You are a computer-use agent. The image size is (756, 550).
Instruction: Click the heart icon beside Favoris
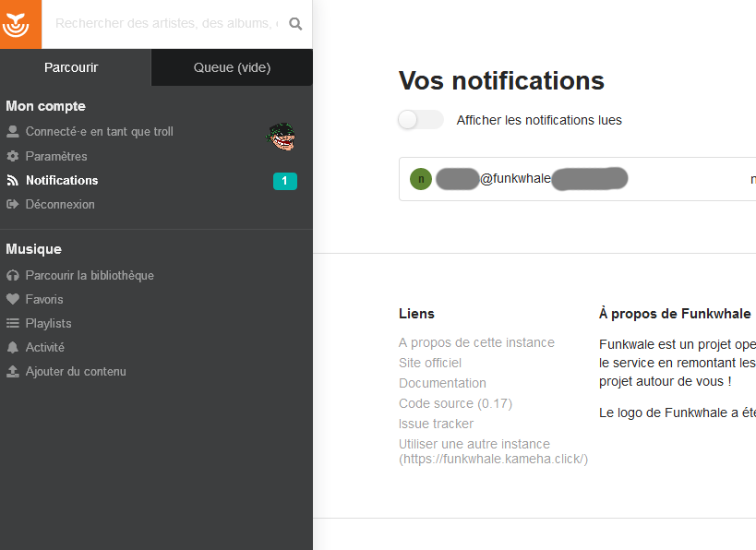[13, 299]
